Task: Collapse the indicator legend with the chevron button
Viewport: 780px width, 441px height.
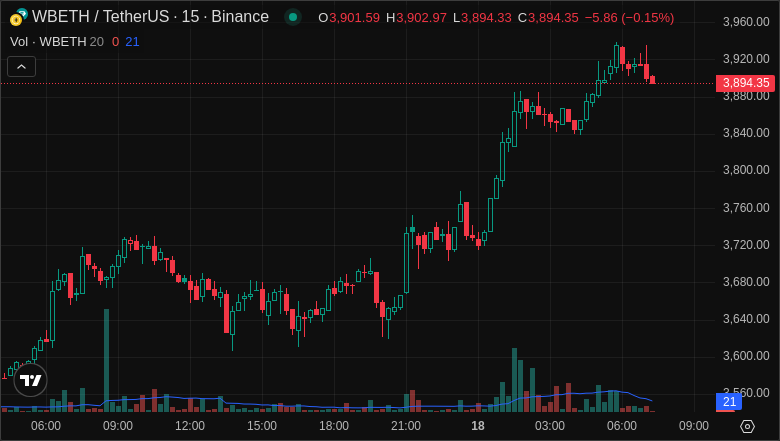Action: click(x=21, y=67)
